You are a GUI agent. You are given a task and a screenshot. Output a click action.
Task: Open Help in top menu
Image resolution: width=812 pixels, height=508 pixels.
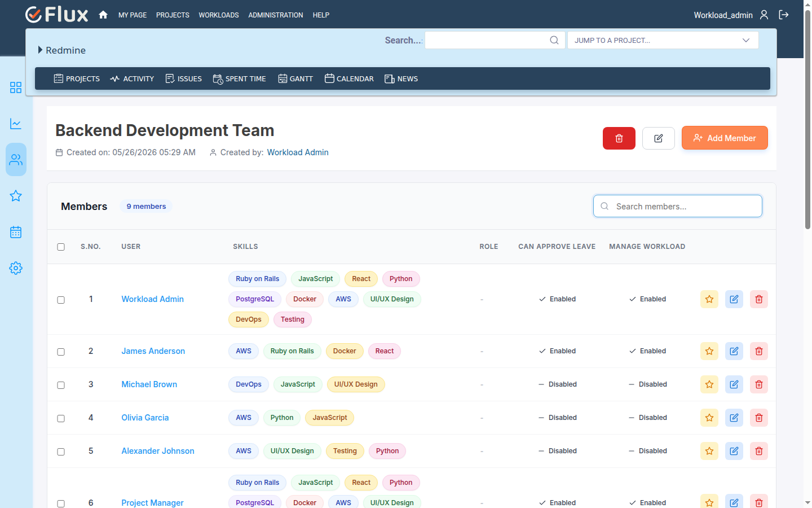(x=321, y=15)
